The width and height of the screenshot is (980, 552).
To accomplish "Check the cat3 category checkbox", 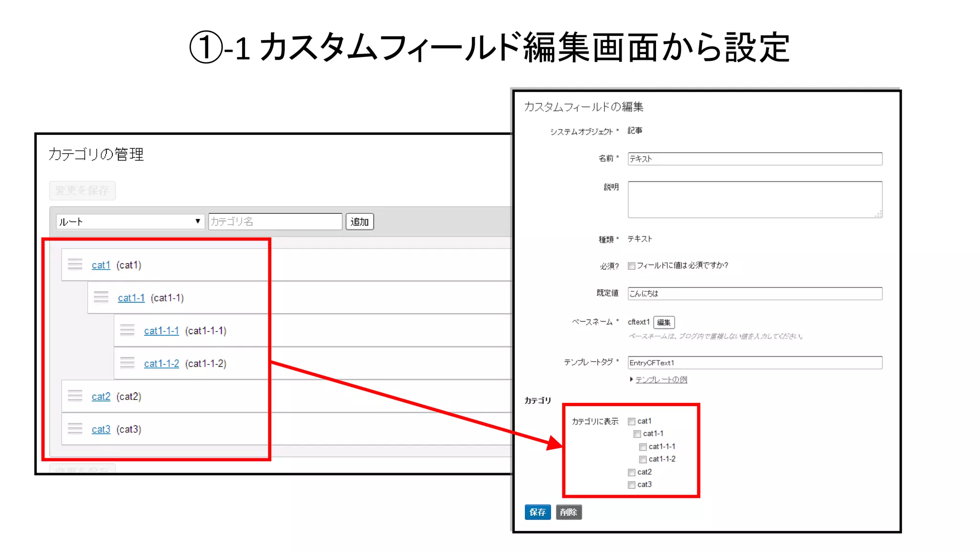I will point(632,485).
